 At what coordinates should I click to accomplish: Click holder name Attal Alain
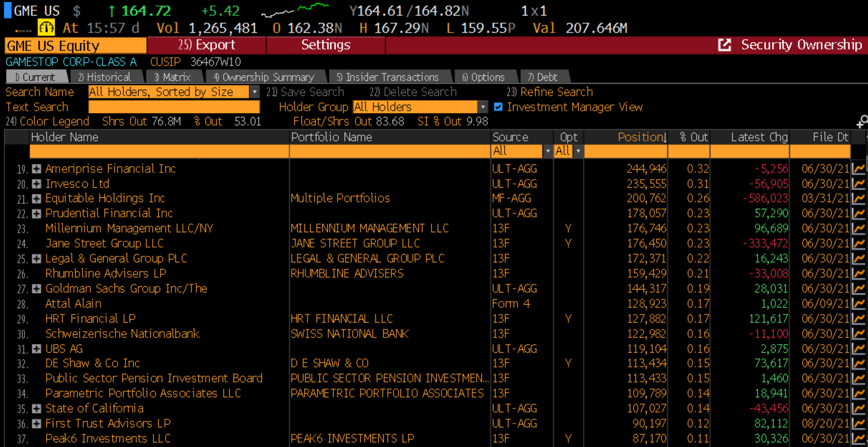coord(73,304)
